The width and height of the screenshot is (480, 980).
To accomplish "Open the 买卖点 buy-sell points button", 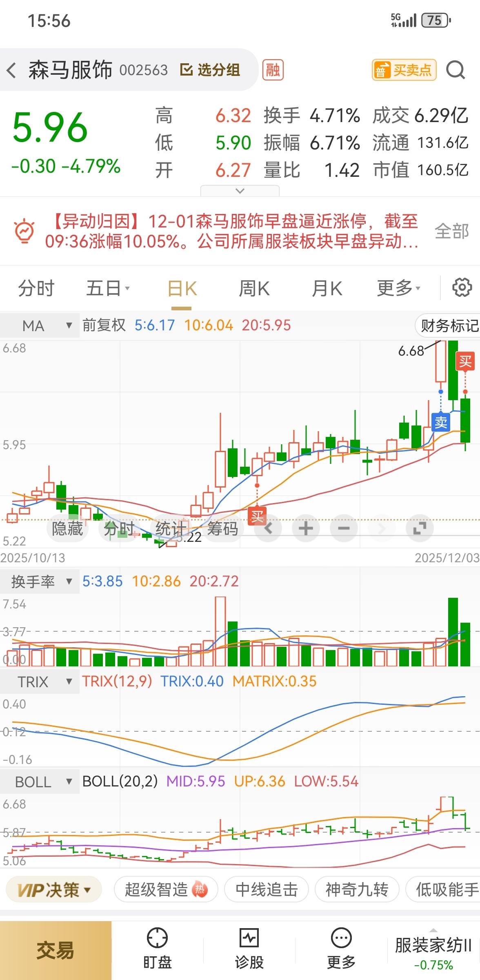I will 404,70.
